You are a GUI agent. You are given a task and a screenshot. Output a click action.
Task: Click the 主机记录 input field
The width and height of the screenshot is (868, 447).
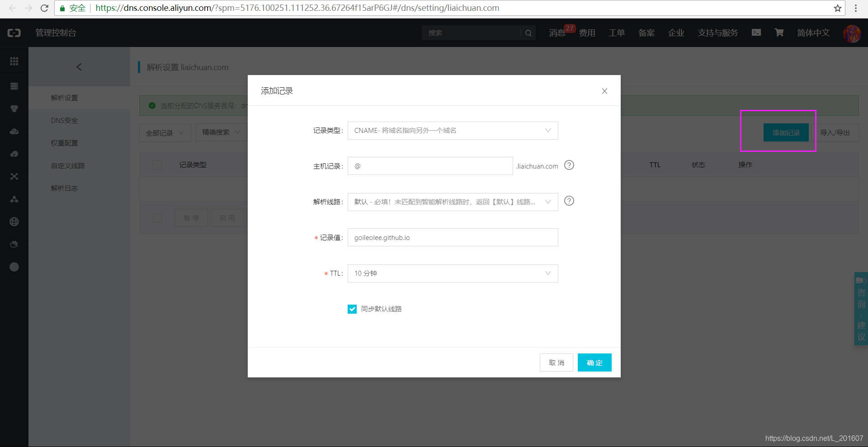[x=430, y=166]
